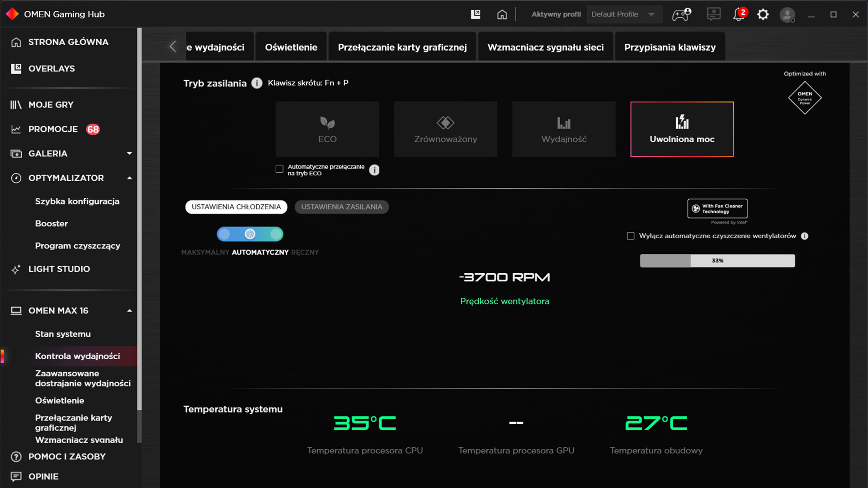
Task: Open sidebar Oświetlenie entry
Action: [x=60, y=400]
